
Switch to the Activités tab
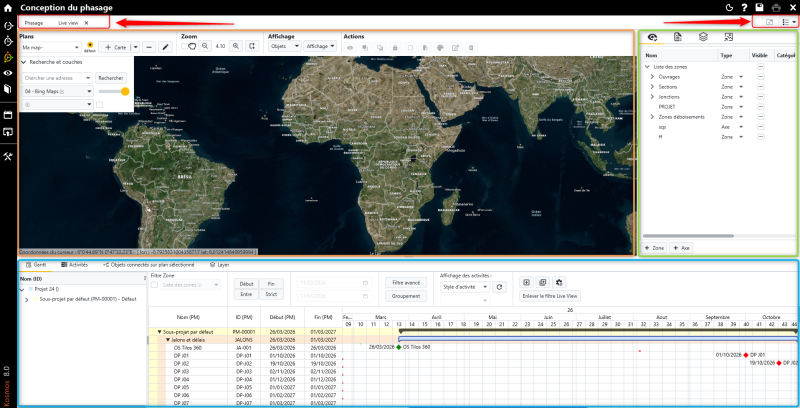click(x=76, y=265)
